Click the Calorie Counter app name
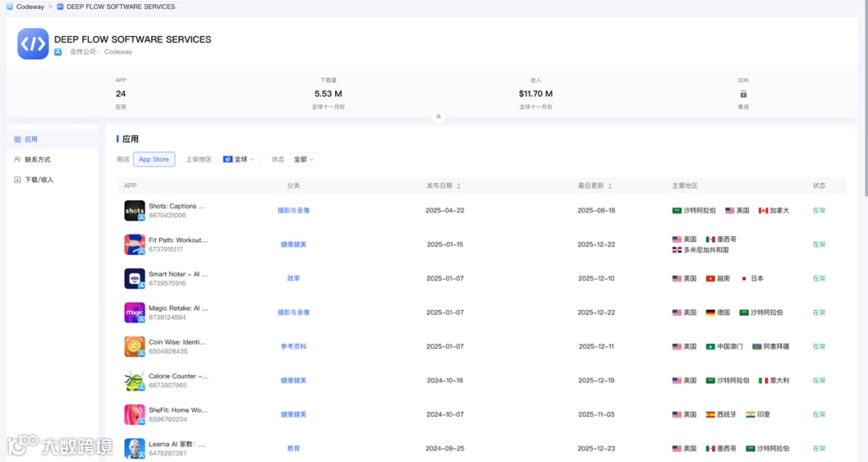868x462 pixels. (178, 376)
